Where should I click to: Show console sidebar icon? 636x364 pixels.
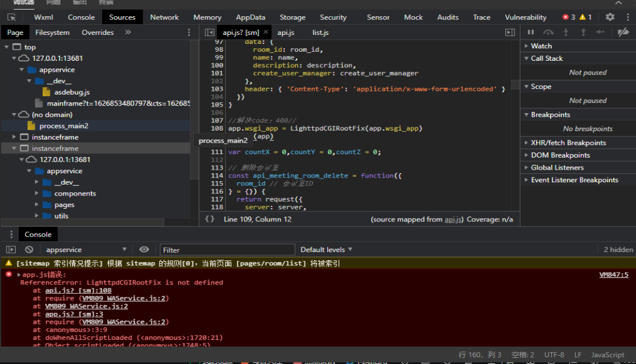pos(11,250)
